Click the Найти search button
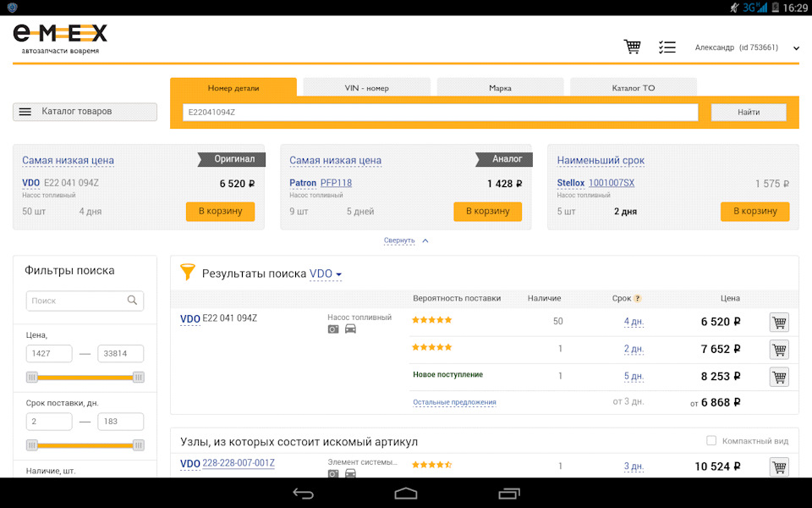The image size is (812, 508). point(748,112)
